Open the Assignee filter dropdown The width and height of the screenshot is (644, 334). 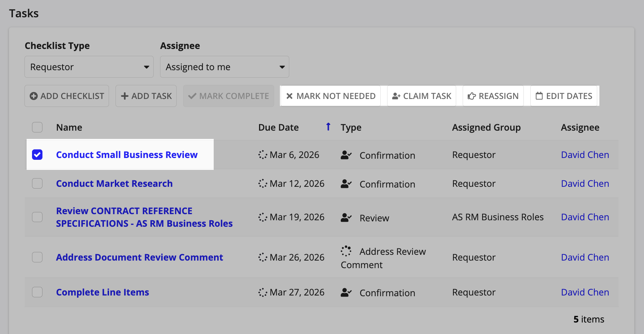tap(225, 67)
